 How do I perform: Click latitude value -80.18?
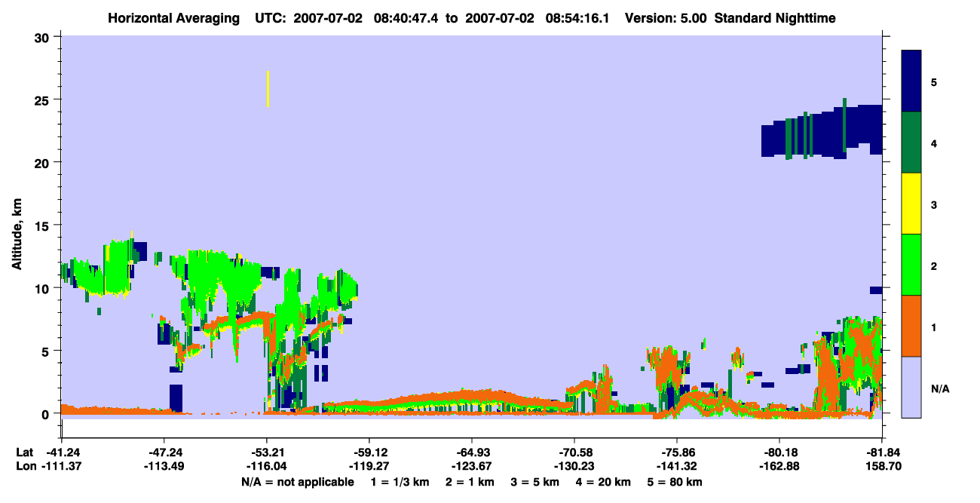779,452
